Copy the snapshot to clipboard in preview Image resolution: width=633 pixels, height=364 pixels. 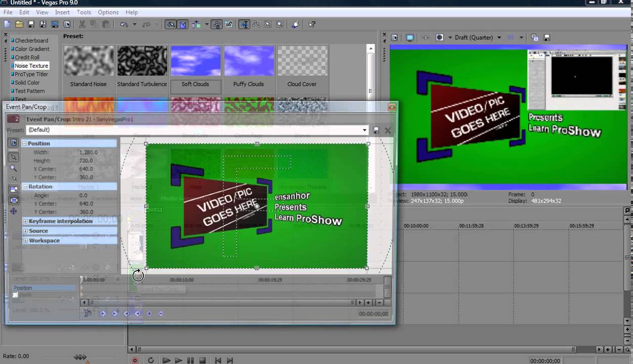534,37
